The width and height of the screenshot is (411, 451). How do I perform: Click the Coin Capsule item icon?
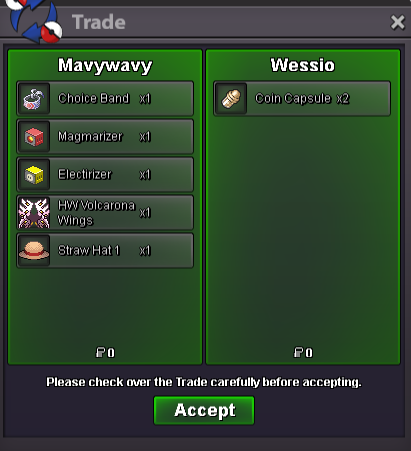[231, 99]
